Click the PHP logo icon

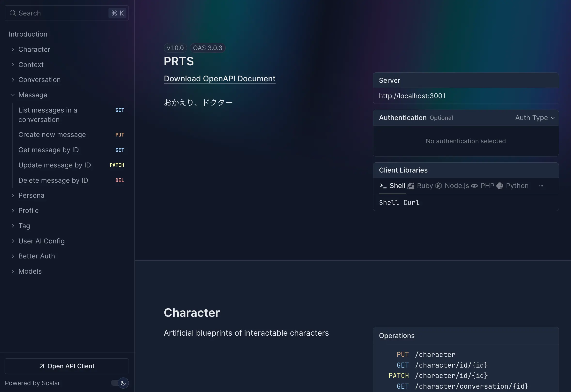click(474, 186)
